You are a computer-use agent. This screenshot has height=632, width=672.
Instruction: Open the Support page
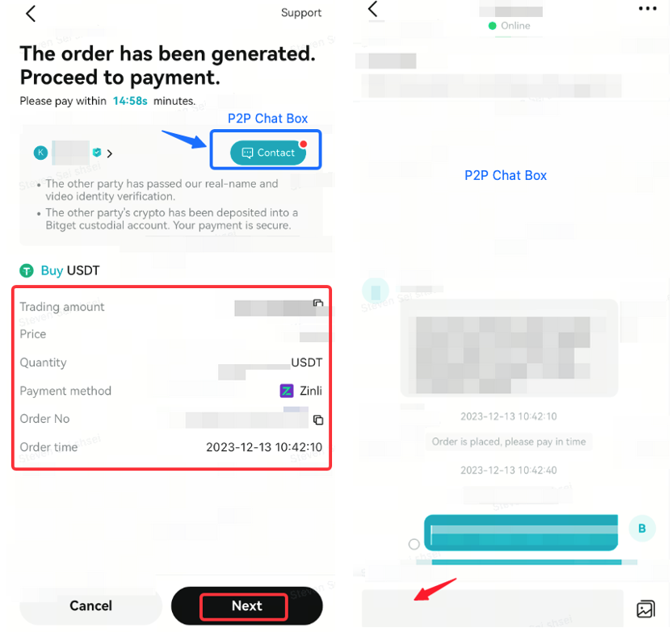click(301, 13)
